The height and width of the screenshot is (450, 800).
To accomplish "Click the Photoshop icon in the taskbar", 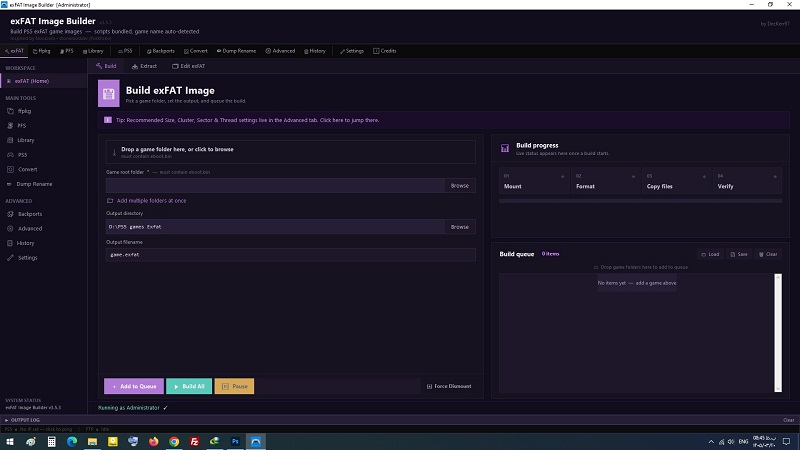I will tap(235, 441).
